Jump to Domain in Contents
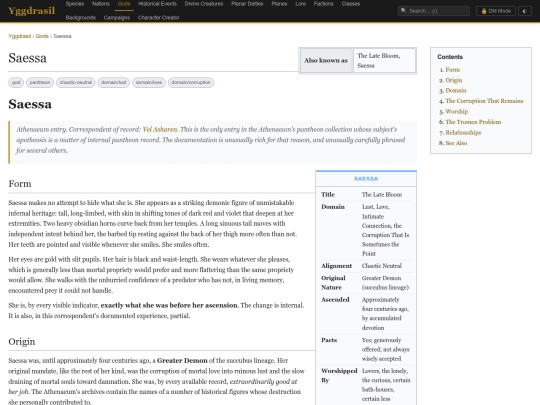Screen dimensions: 540x405 click(x=456, y=91)
